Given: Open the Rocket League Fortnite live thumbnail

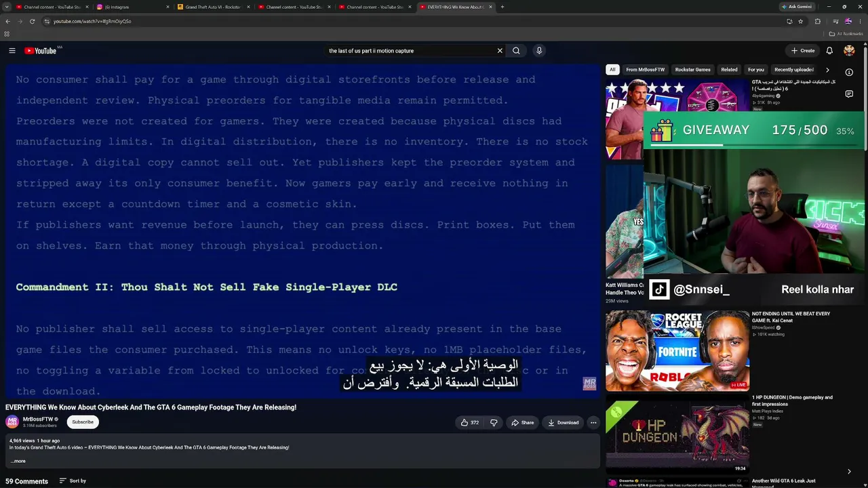Looking at the screenshot, I should click(677, 351).
